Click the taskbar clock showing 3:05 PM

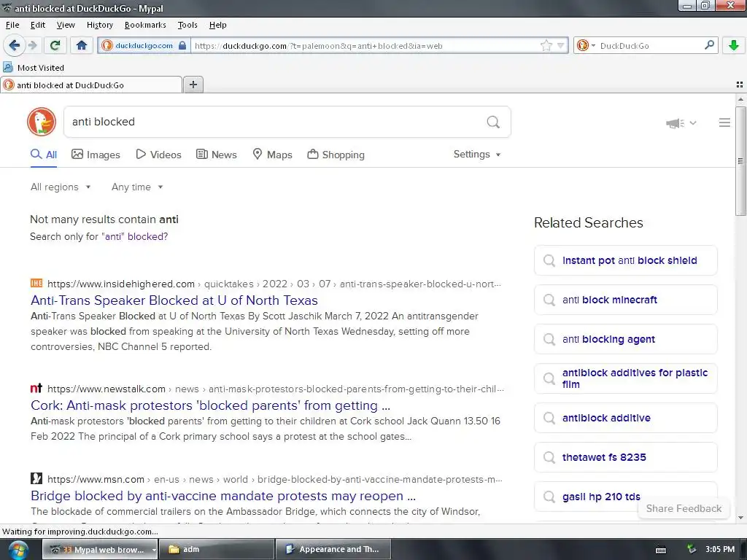[x=720, y=550]
